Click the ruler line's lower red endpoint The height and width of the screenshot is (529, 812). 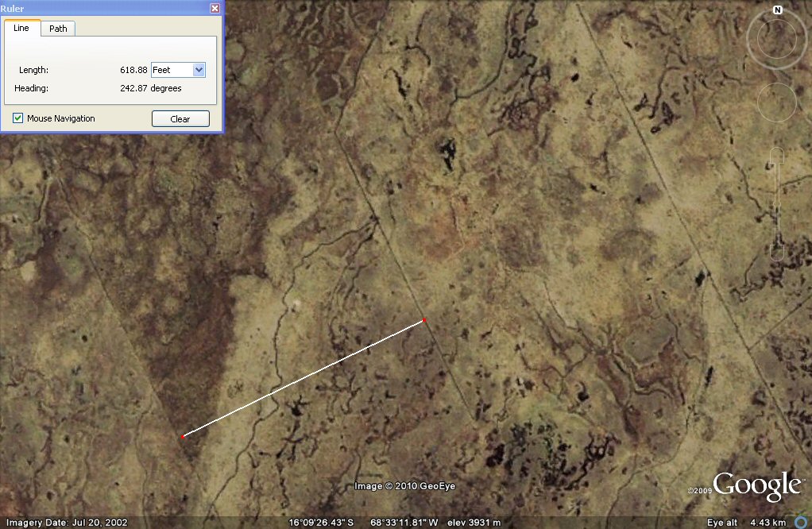tap(183, 437)
